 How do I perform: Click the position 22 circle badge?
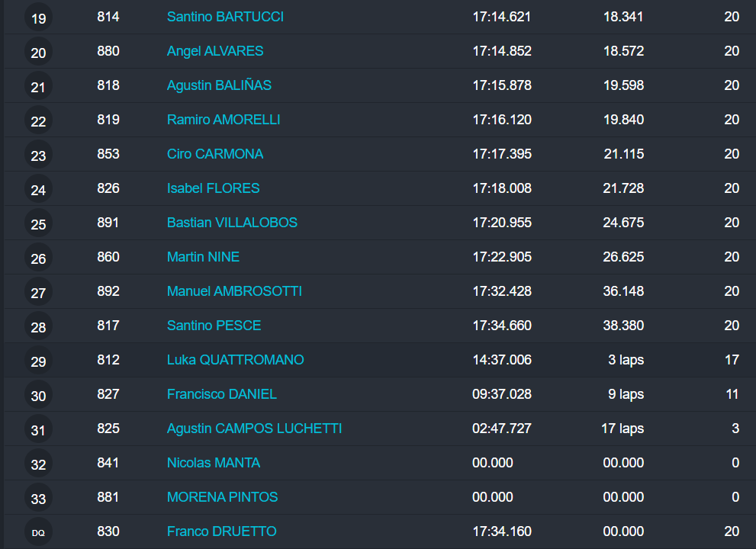coord(38,121)
